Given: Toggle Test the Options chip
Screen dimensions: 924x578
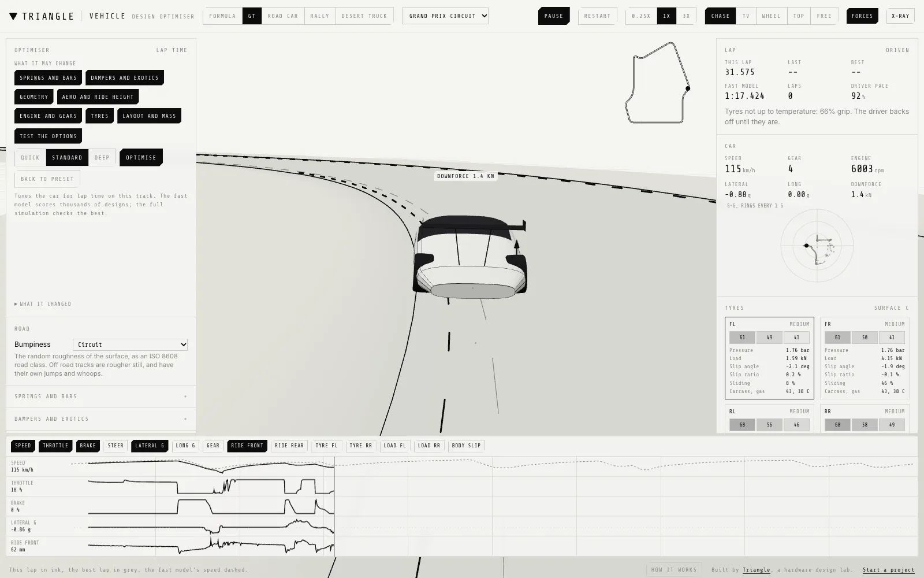Looking at the screenshot, I should click(48, 136).
